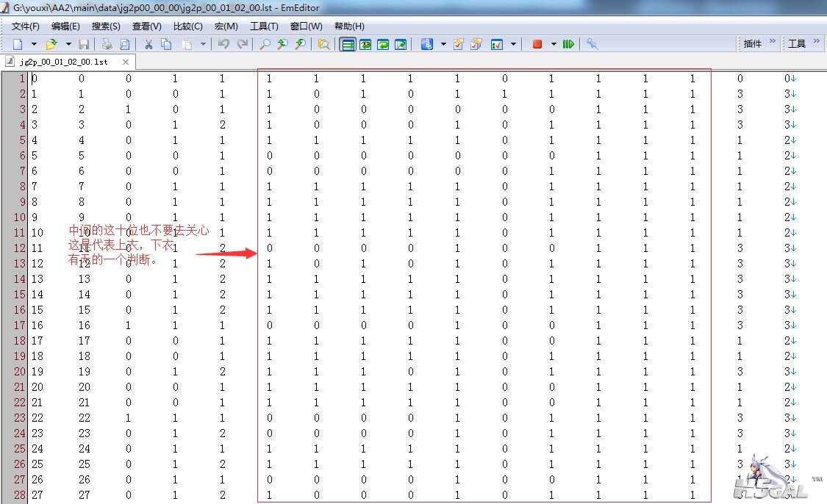Click the Find in Files icon
The width and height of the screenshot is (827, 504).
324,44
